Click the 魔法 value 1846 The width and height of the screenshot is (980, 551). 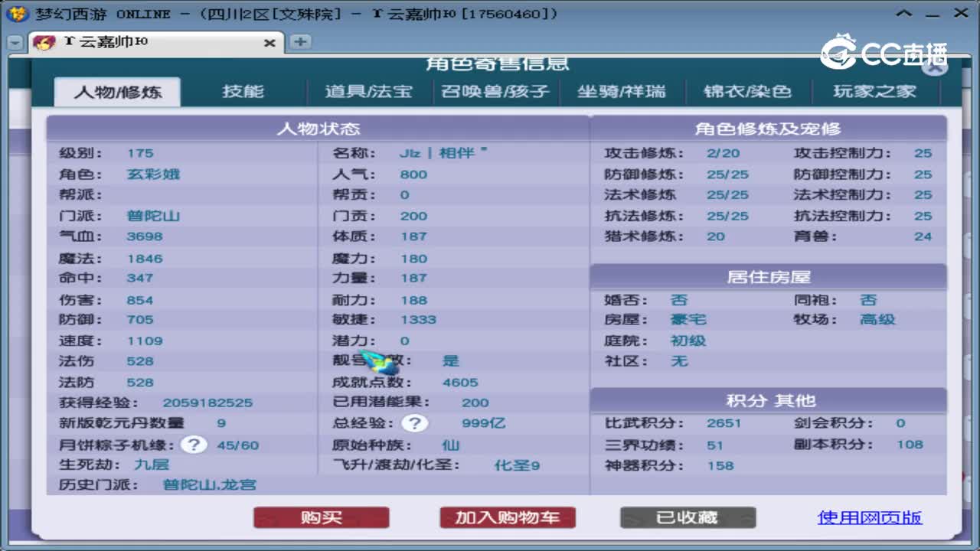pyautogui.click(x=145, y=259)
